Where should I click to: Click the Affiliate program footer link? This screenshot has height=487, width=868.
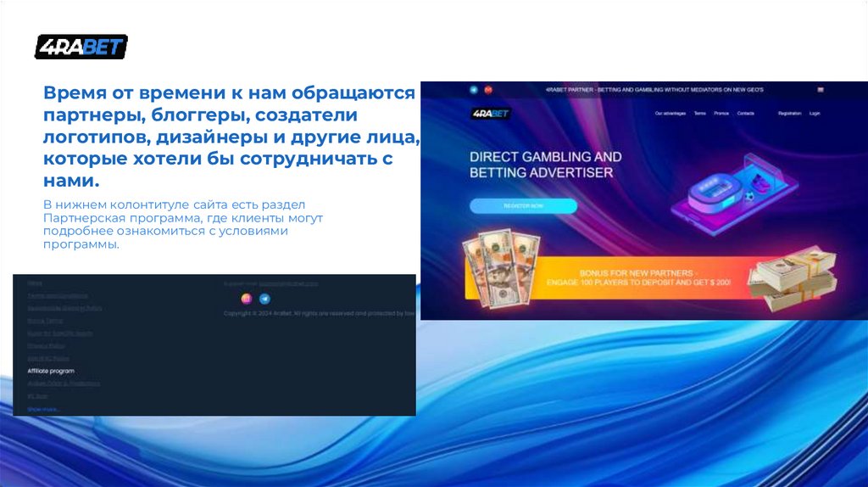[x=51, y=372]
